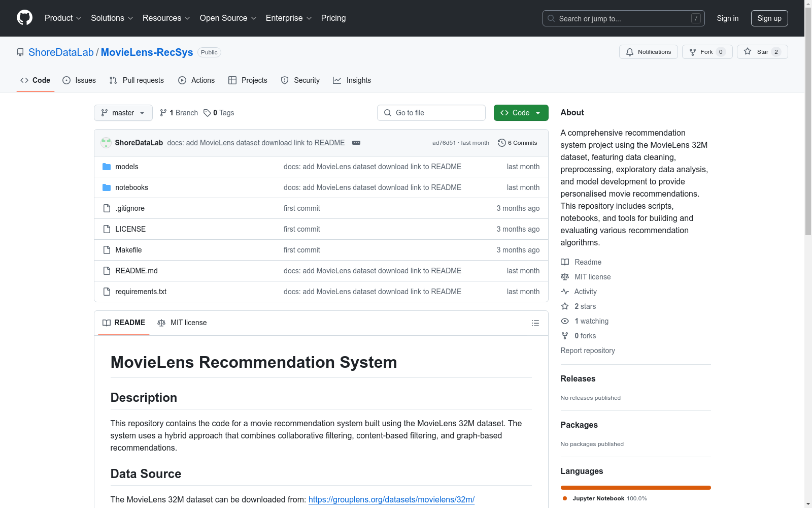Screen dimensions: 812x508
Task: Click the search magnifier icon in header
Action: click(551, 18)
